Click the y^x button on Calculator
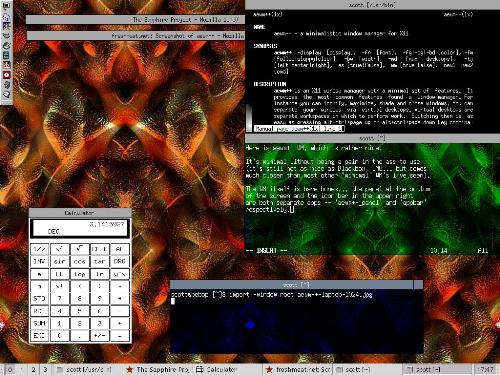This screenshot has height=375, width=500. point(119,274)
